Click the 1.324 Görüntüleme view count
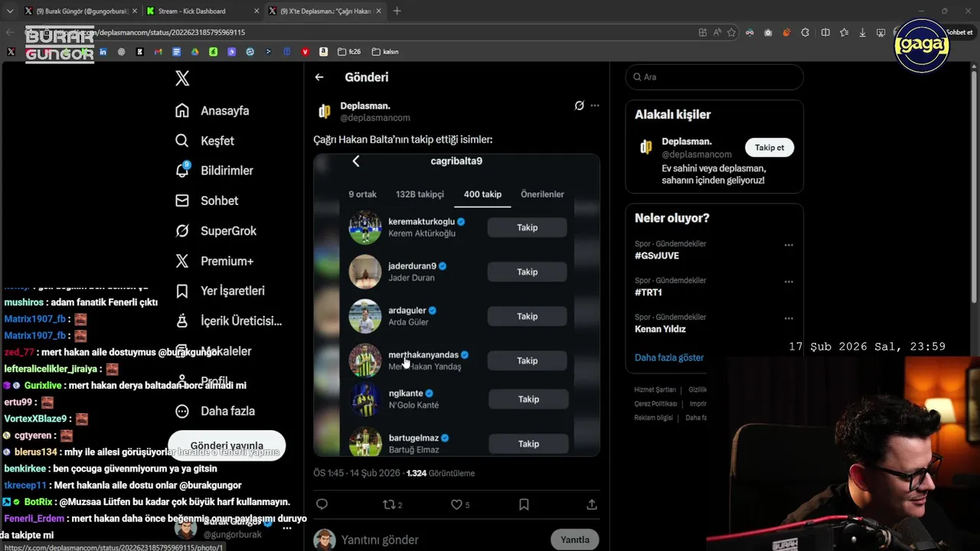 pyautogui.click(x=440, y=473)
